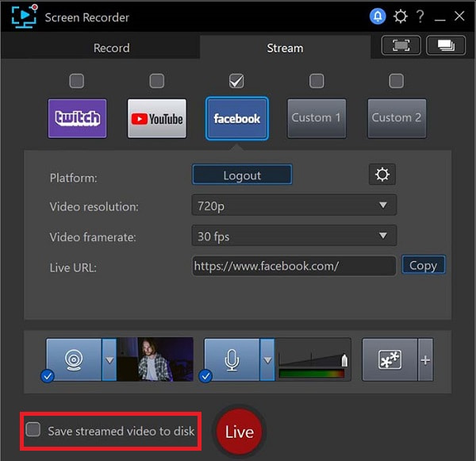Open Facebook platform settings gear button
476x461 pixels.
coord(382,175)
